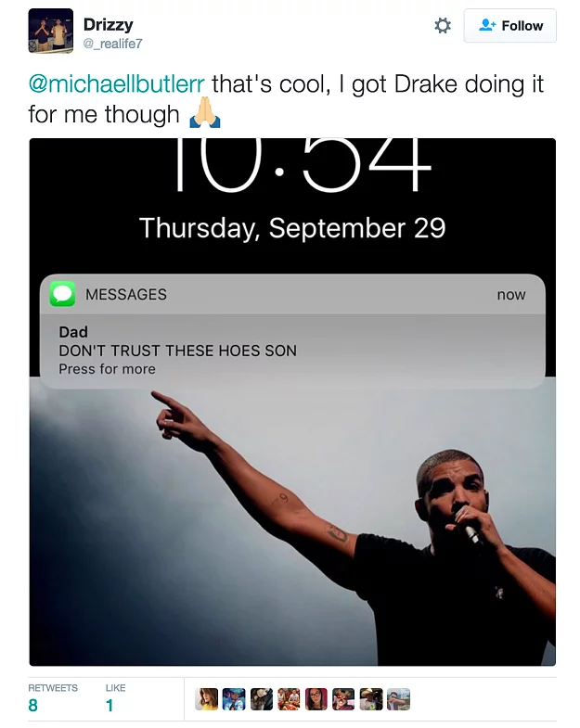This screenshot has height=728, width=580.
Task: Open the Dad message notification
Action: 292,331
